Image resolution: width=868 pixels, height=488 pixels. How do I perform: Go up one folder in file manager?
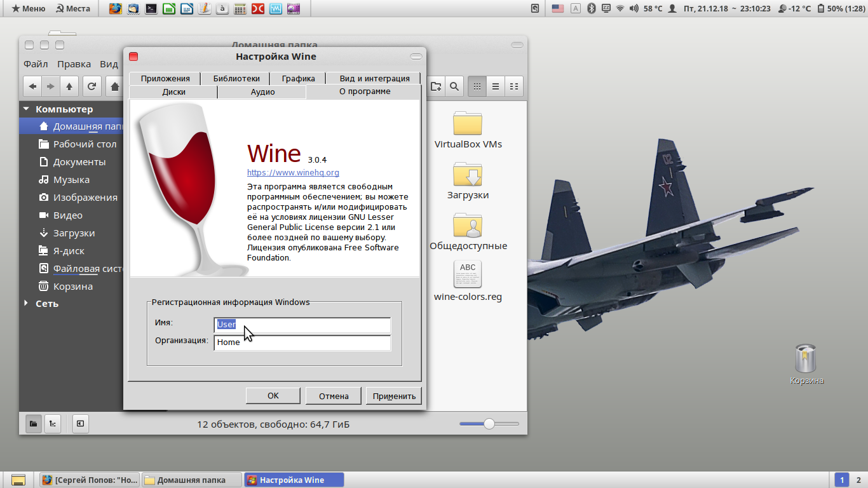pos(69,86)
